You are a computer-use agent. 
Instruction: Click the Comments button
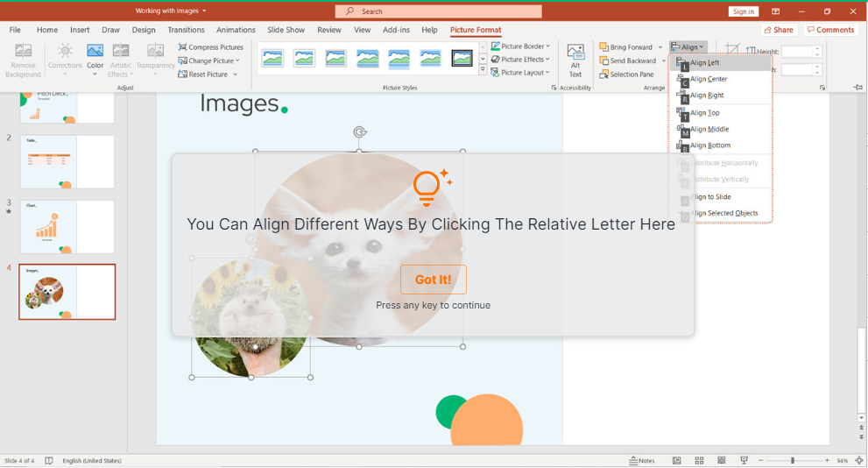[831, 30]
